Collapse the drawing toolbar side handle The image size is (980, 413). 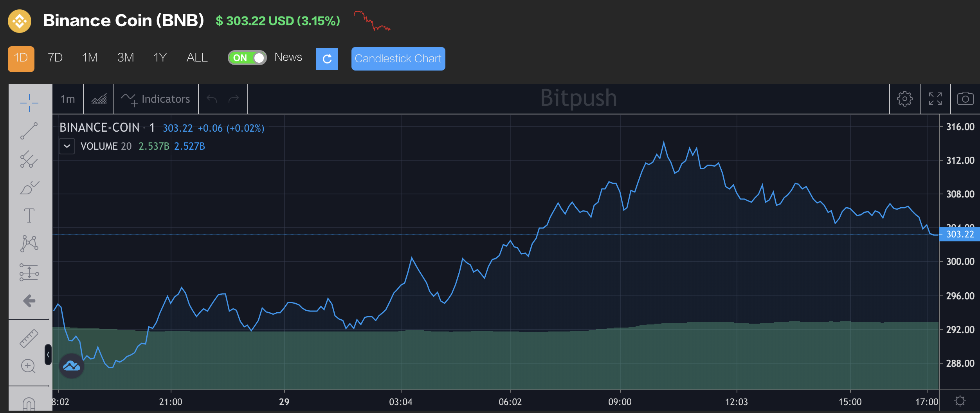[48, 355]
